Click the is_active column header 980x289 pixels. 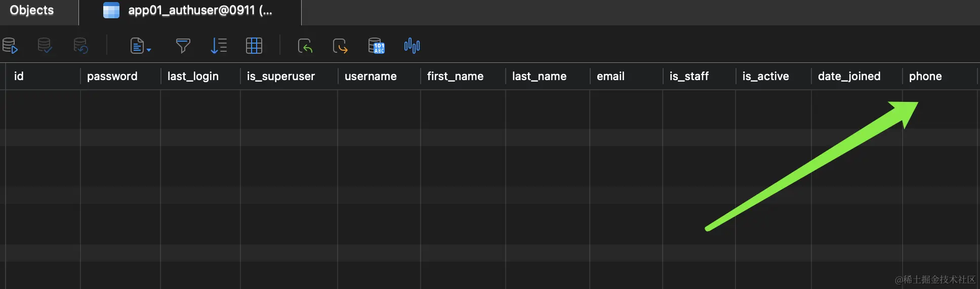click(773, 76)
